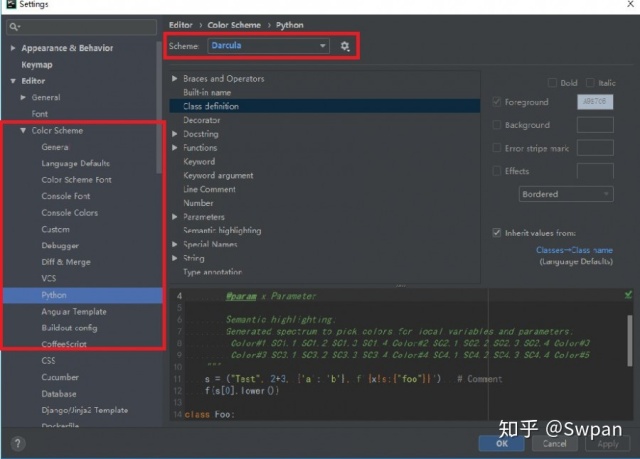The width and height of the screenshot is (640, 459).
Task: Click the Foreground color swatch
Action: coord(595,102)
